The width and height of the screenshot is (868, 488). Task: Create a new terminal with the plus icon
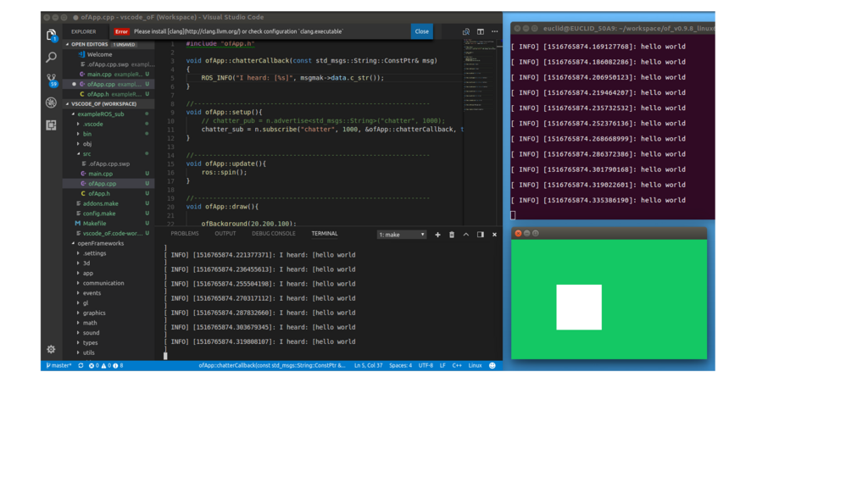(x=438, y=235)
